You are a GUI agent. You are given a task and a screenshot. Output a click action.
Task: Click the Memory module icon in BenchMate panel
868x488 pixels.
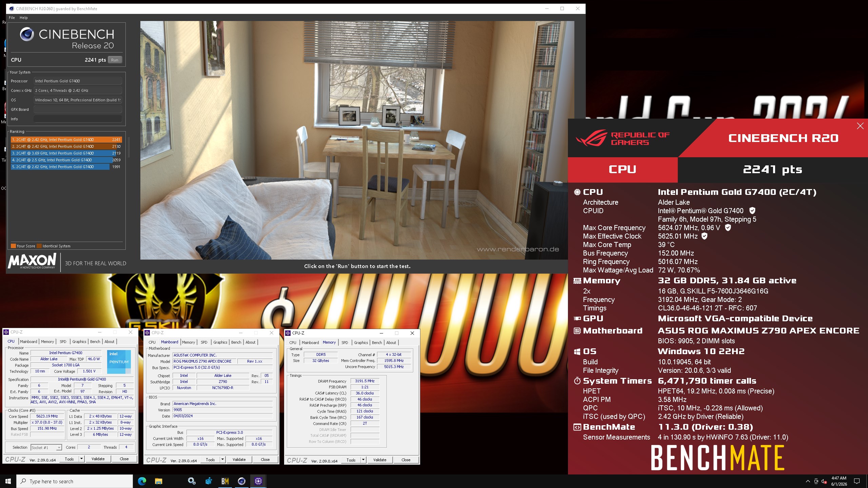[577, 280]
